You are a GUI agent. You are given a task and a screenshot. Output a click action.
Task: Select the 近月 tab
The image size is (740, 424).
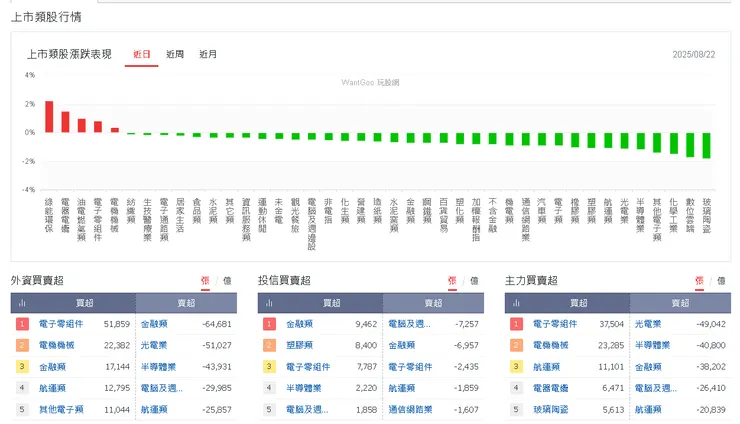tap(208, 54)
